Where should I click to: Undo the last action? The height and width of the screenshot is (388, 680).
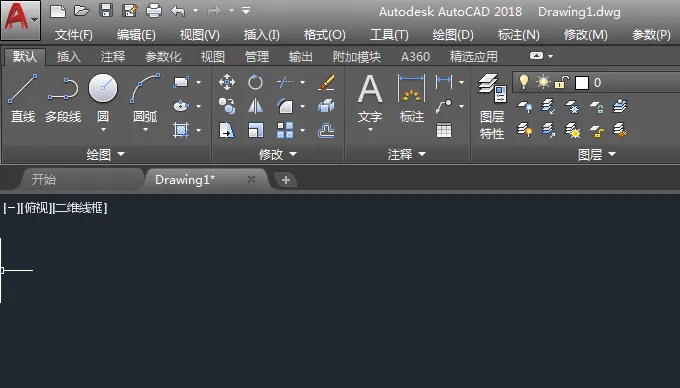coord(178,10)
